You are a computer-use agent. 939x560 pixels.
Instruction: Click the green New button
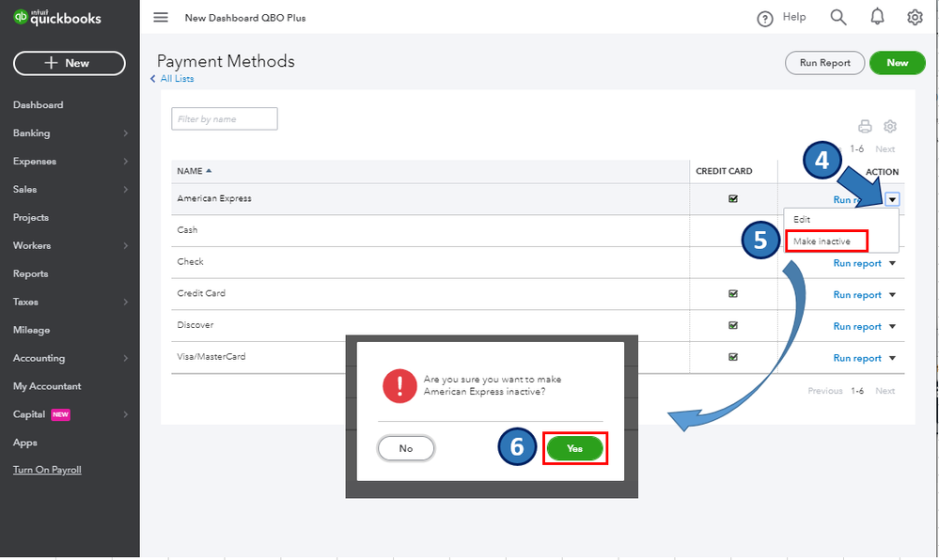pos(897,63)
